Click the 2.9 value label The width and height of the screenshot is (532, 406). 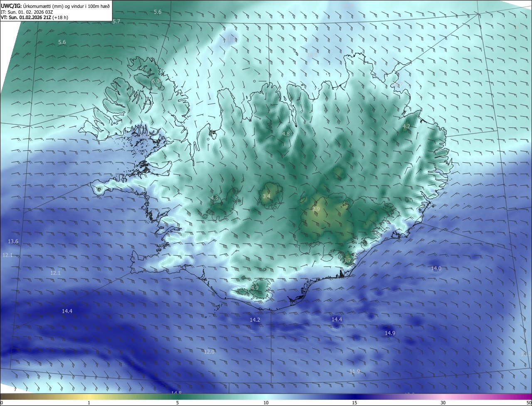pos(316,209)
